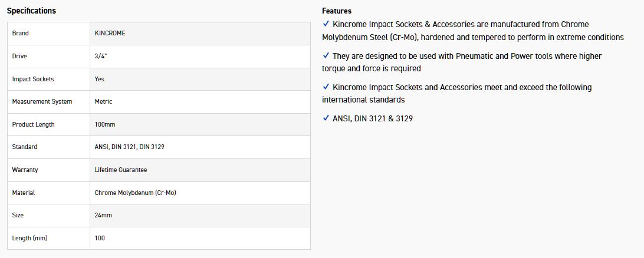Click the Warranty row label

click(25, 170)
